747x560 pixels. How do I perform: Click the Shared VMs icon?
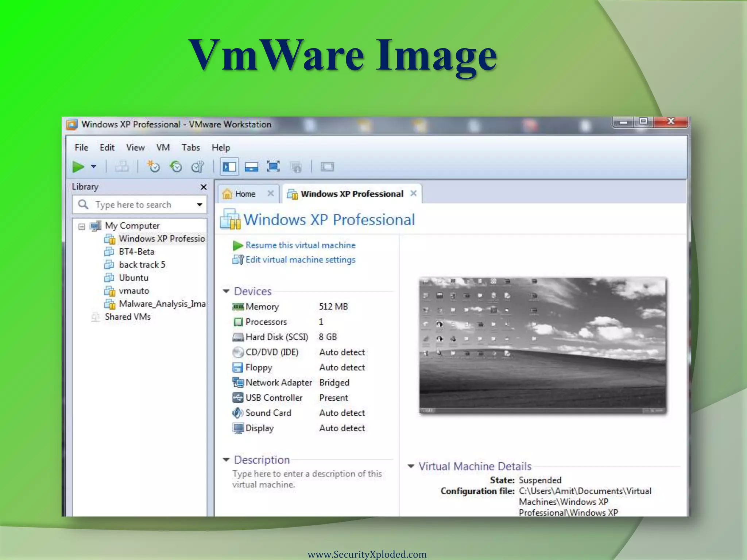[x=96, y=317]
